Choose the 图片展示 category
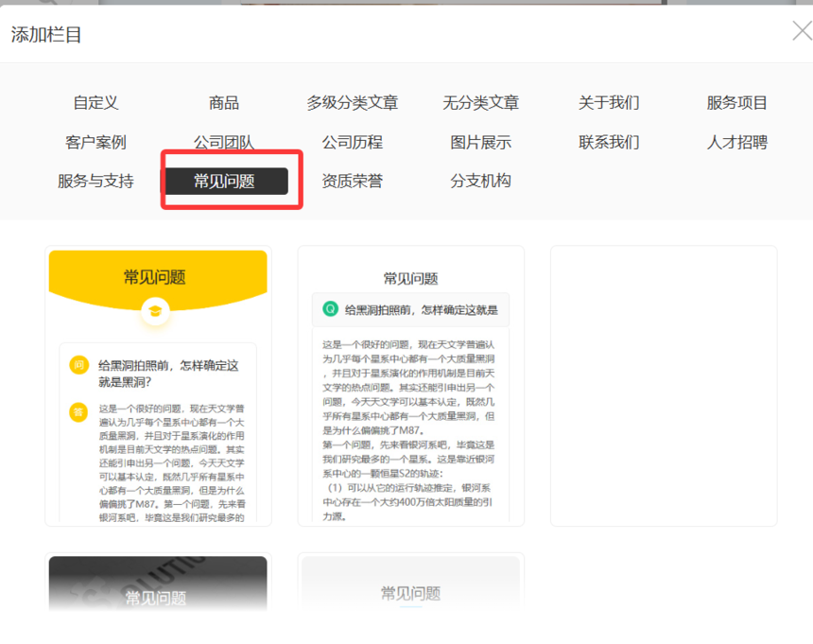 (480, 143)
